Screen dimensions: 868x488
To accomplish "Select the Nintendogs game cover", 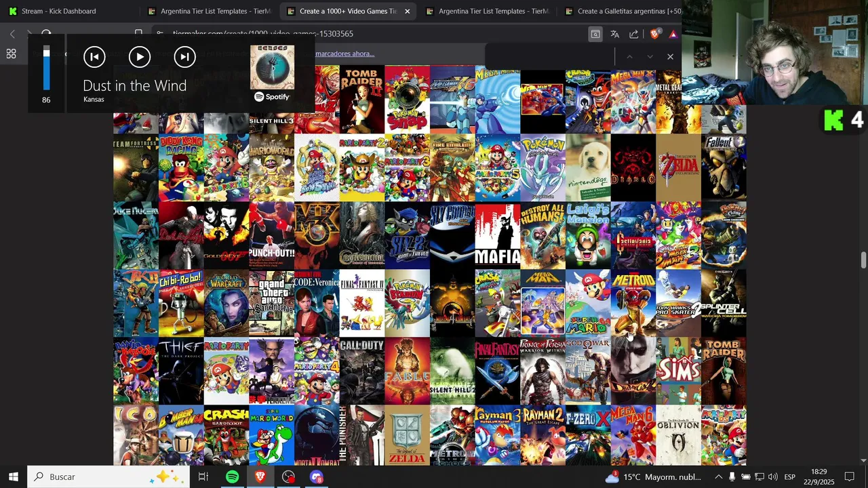I will (x=588, y=167).
